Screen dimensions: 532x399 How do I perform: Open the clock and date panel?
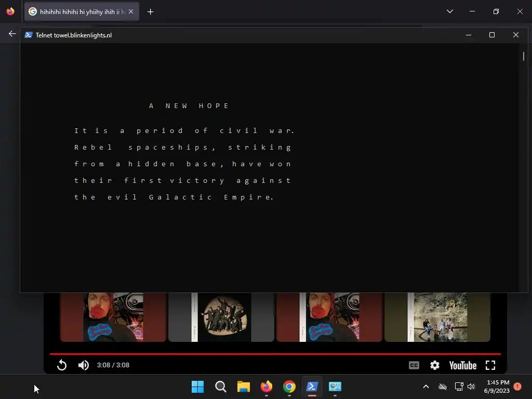point(497,387)
